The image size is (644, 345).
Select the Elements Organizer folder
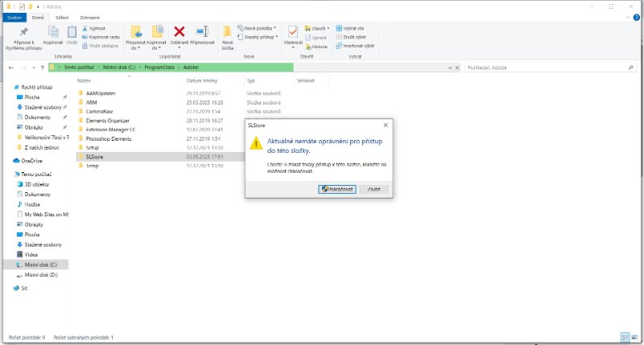tap(107, 121)
